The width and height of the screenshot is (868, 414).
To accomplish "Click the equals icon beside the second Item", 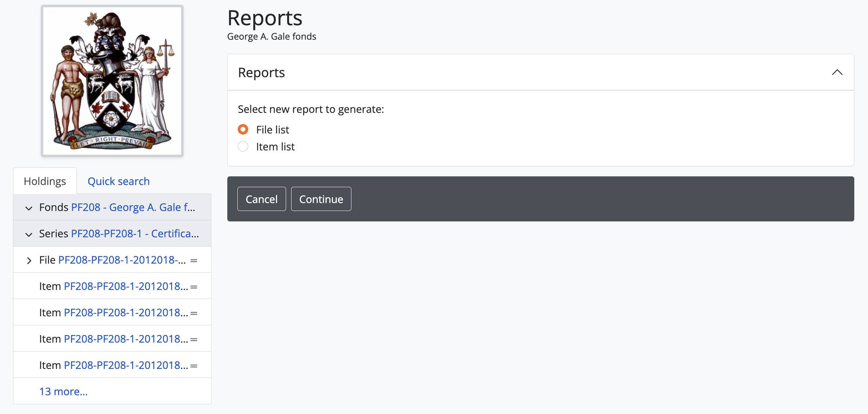I will (194, 313).
